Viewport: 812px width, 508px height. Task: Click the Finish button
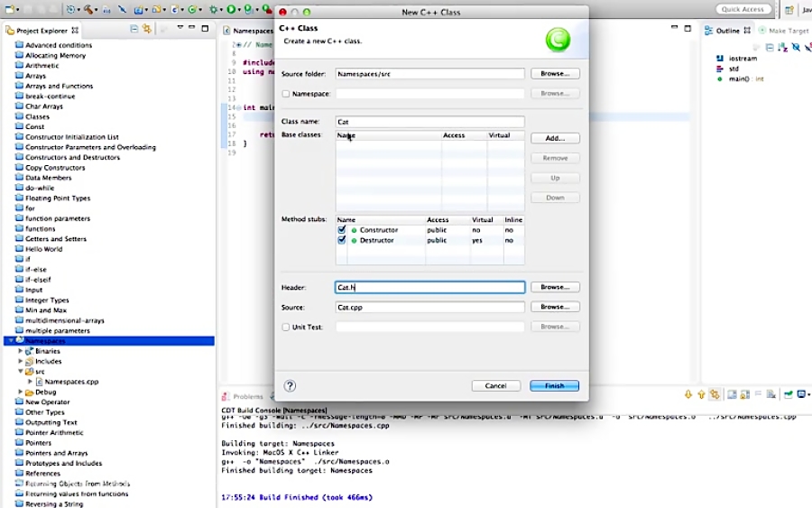554,386
